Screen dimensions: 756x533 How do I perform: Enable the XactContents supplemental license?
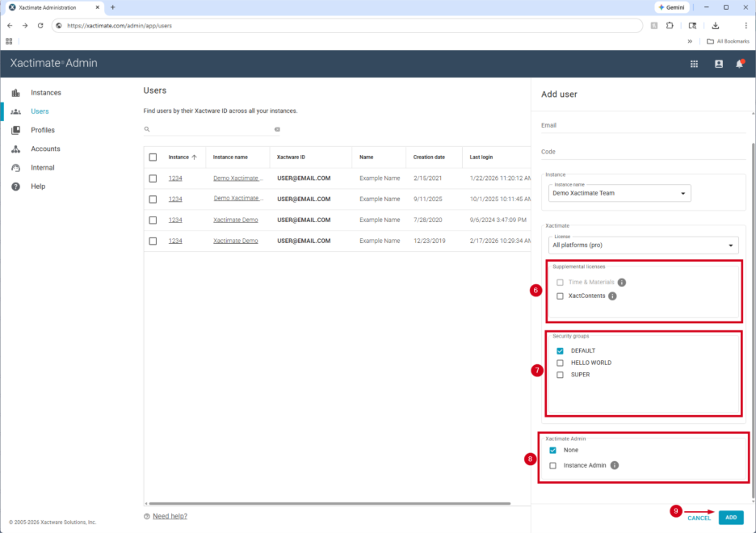point(560,296)
